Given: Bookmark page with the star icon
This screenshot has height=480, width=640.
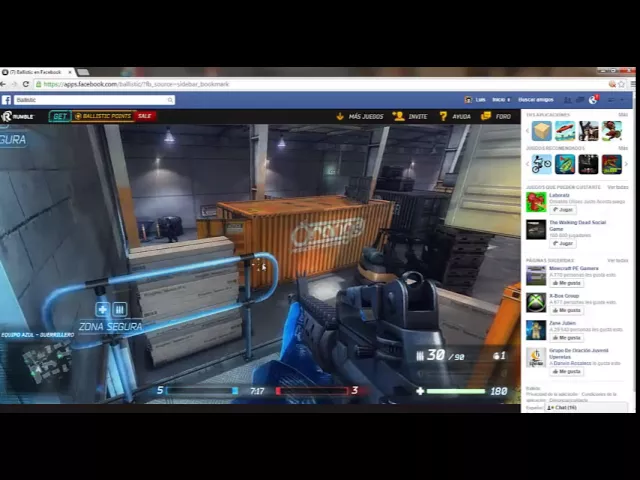Looking at the screenshot, I should (622, 84).
